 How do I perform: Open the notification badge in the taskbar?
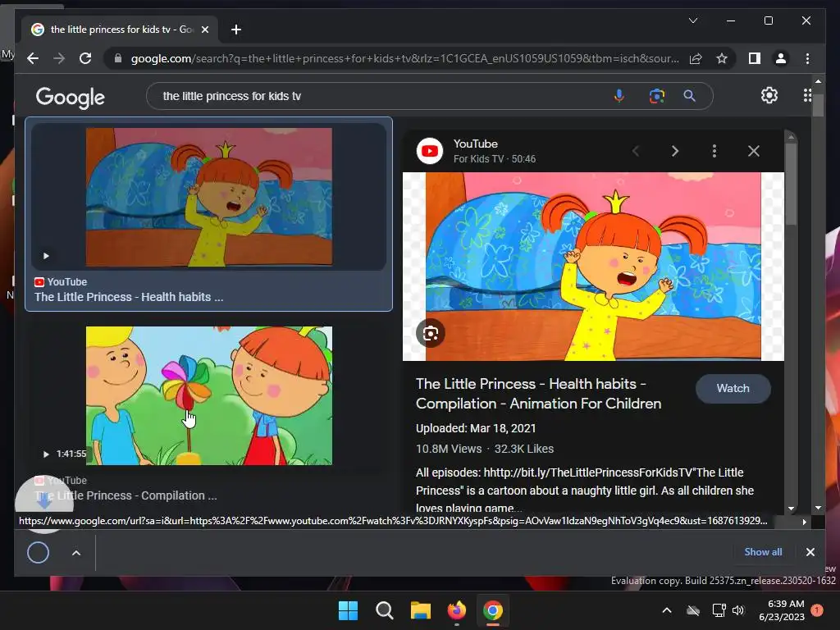click(817, 610)
